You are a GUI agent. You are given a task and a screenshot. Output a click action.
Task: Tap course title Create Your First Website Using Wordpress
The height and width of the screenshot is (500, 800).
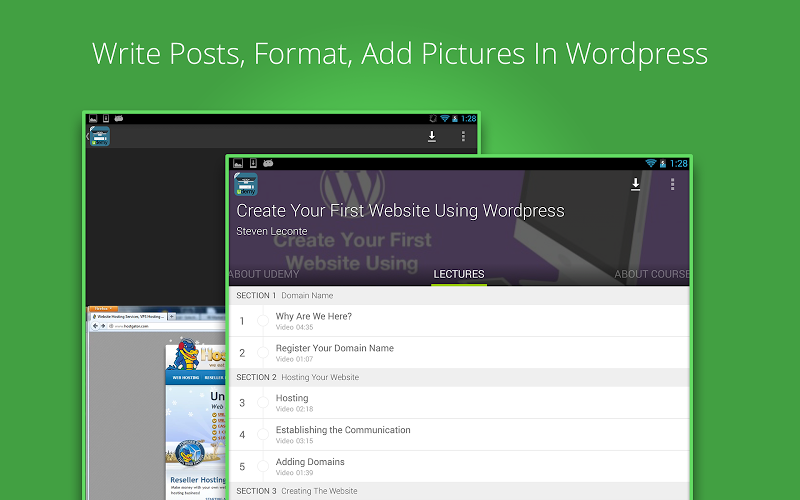401,211
